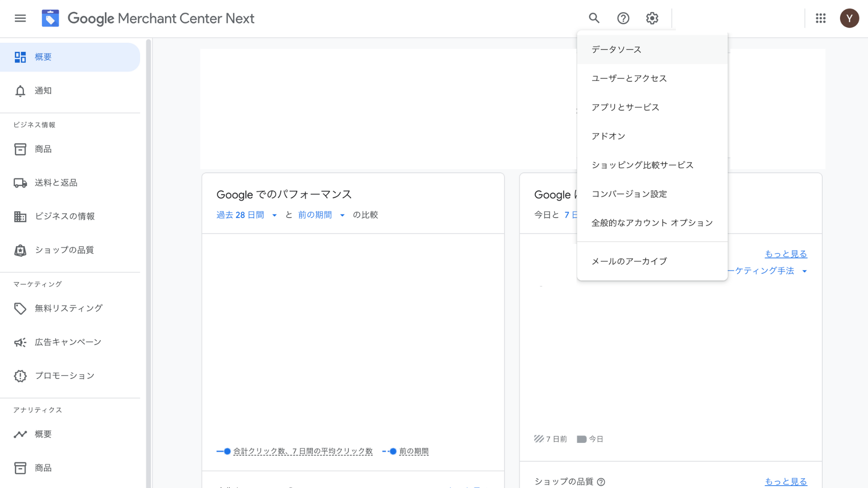Choose コンバージョン設定 menu entry

629,194
